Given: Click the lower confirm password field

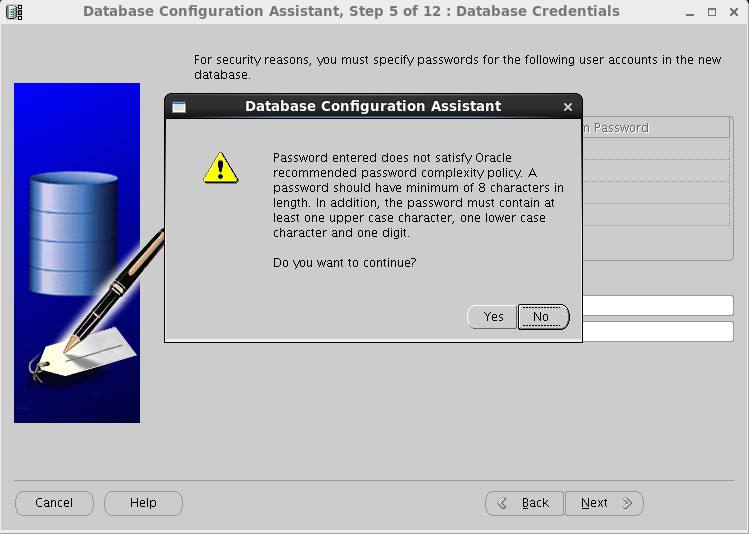Looking at the screenshot, I should click(658, 331).
